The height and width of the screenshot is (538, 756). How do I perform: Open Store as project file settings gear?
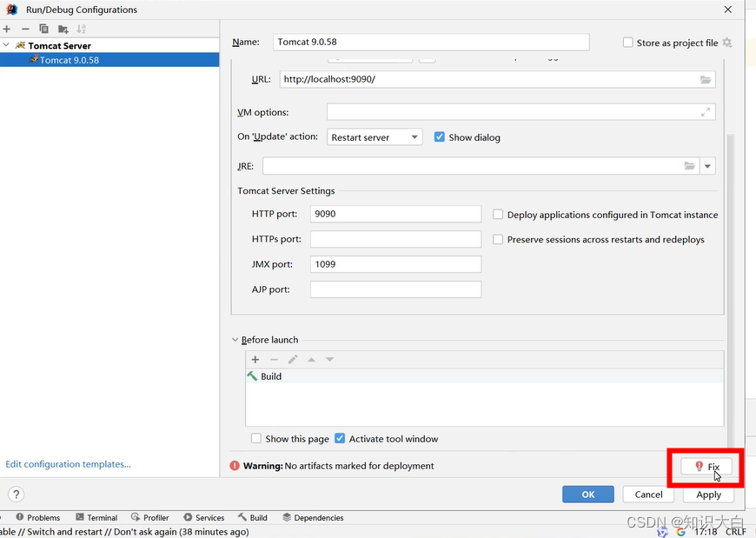(x=727, y=43)
